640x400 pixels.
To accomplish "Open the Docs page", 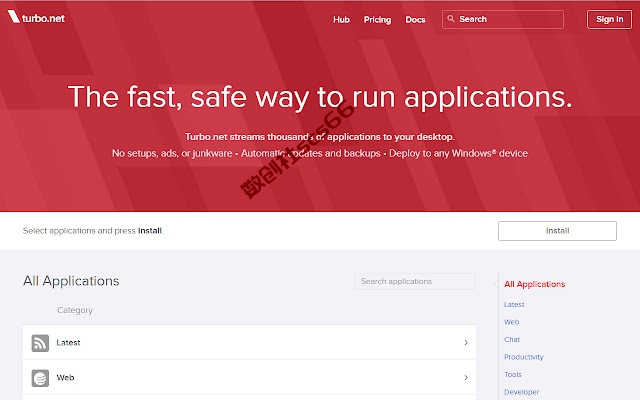I will [x=415, y=20].
